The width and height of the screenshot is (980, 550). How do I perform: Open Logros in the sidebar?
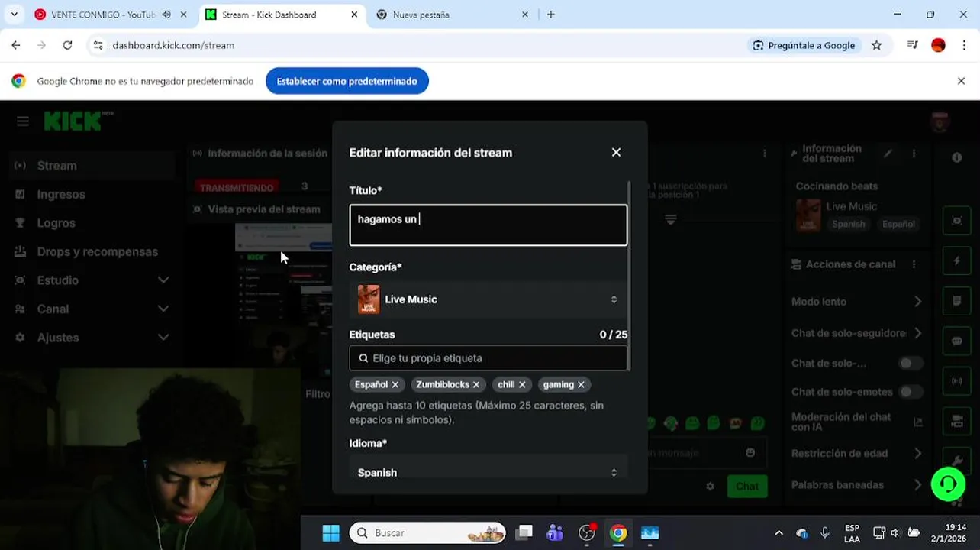(x=92, y=223)
